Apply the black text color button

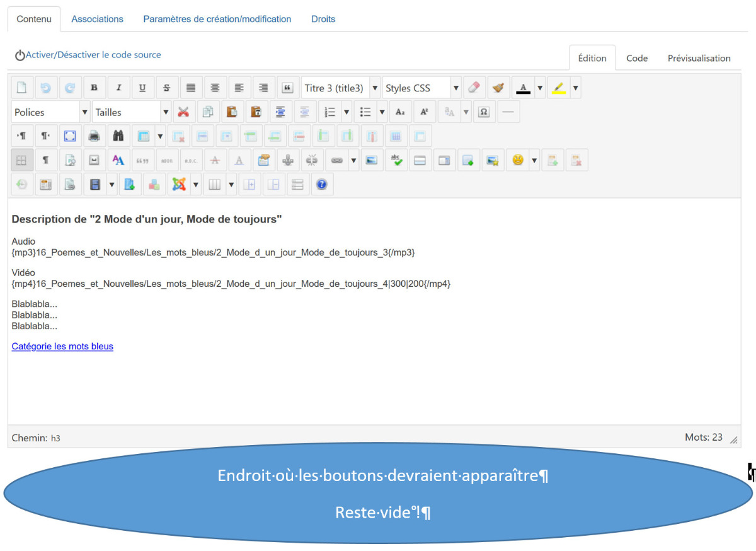523,88
